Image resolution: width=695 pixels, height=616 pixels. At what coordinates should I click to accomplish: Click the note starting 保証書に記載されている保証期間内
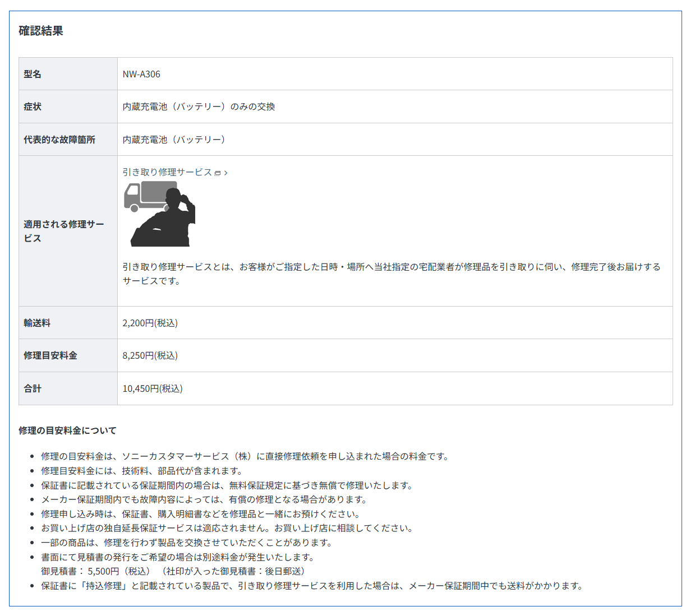(x=228, y=485)
